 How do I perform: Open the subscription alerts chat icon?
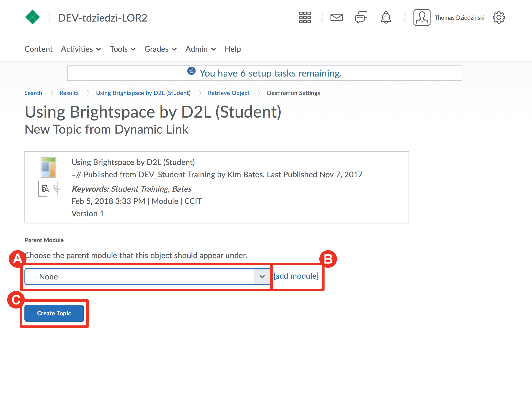[x=361, y=17]
